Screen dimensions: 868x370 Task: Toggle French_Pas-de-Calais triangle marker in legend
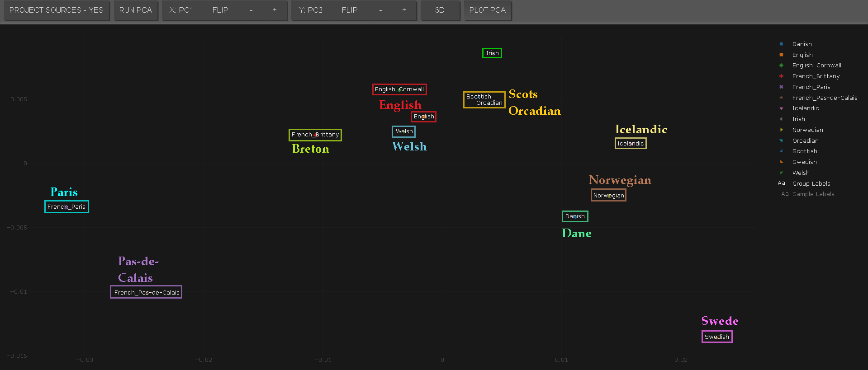[781, 98]
